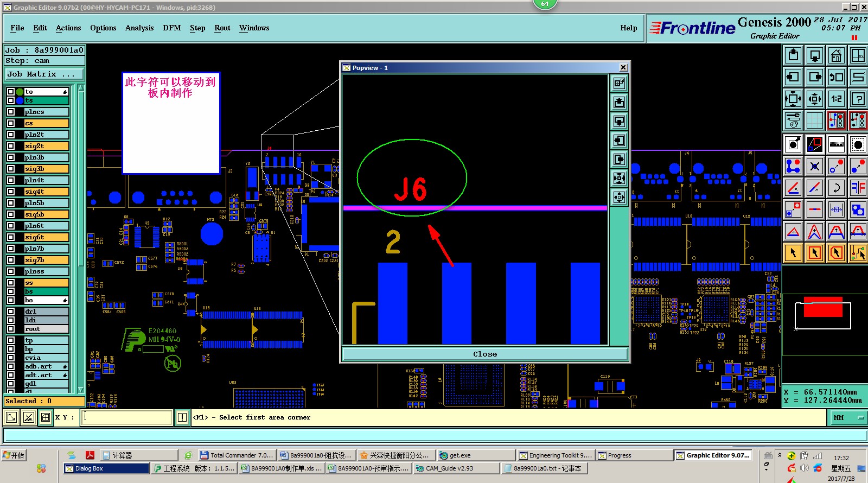Click the Windows Start button
868x483 pixels.
coord(14,455)
